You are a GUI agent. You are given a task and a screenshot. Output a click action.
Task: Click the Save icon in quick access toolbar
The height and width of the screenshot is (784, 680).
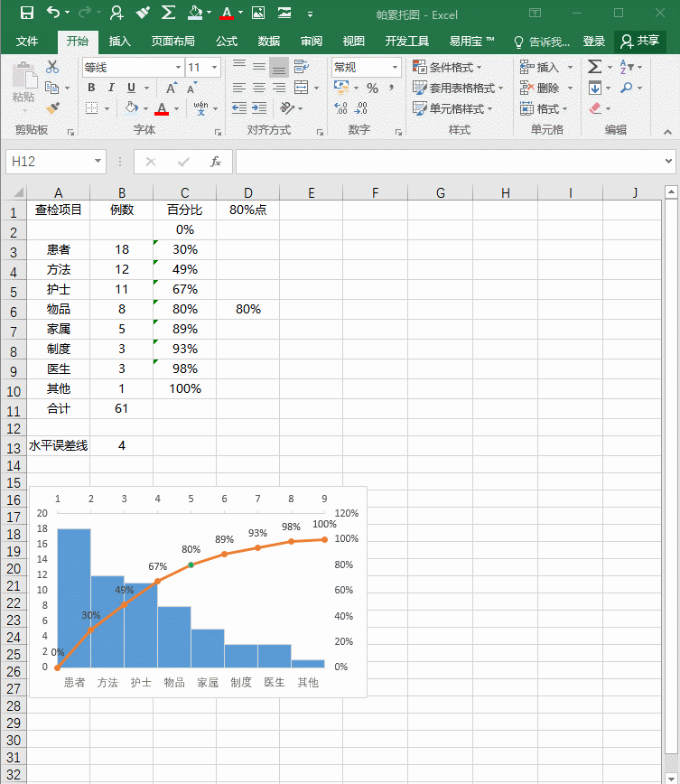tap(26, 13)
